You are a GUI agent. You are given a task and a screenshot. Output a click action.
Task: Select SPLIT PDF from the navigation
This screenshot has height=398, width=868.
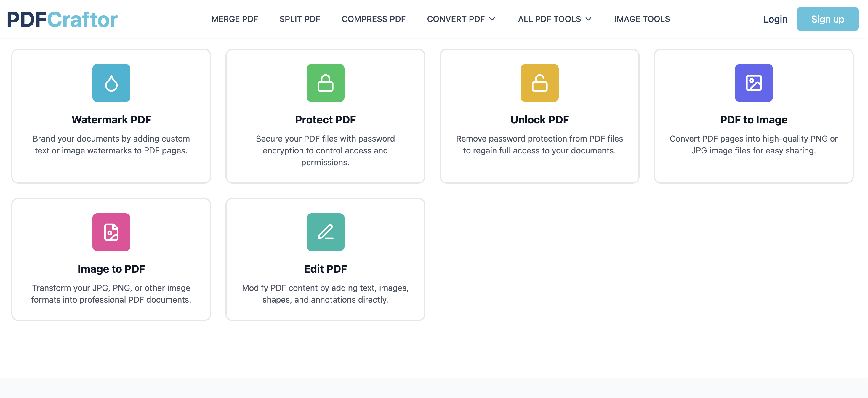(x=300, y=19)
